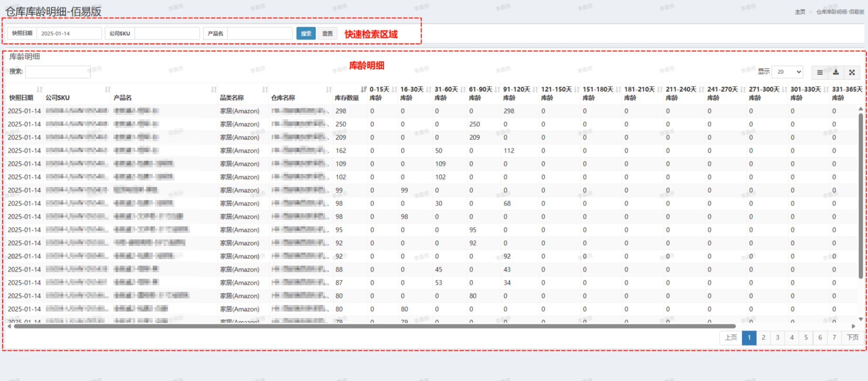Click the export download icon
868x381 pixels.
836,72
